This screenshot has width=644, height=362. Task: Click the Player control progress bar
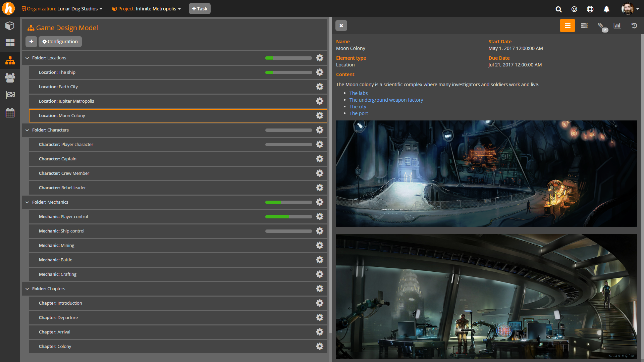[288, 217]
